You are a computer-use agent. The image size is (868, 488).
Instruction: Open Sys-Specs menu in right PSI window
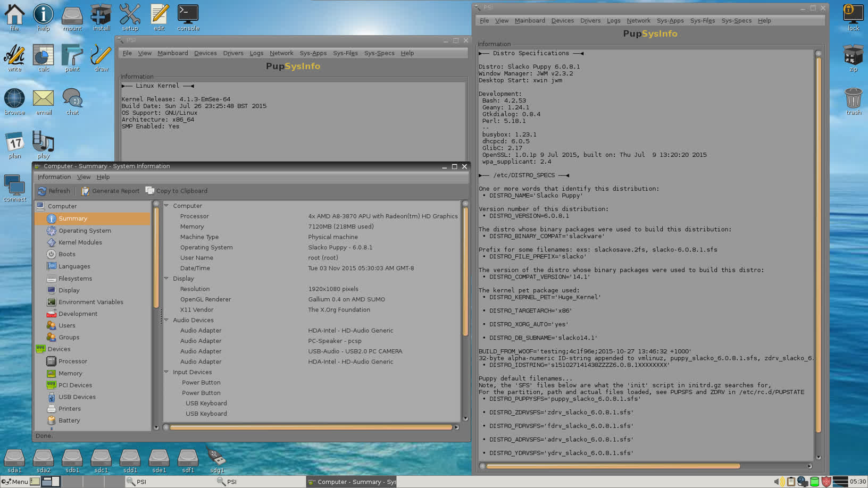[x=736, y=21]
